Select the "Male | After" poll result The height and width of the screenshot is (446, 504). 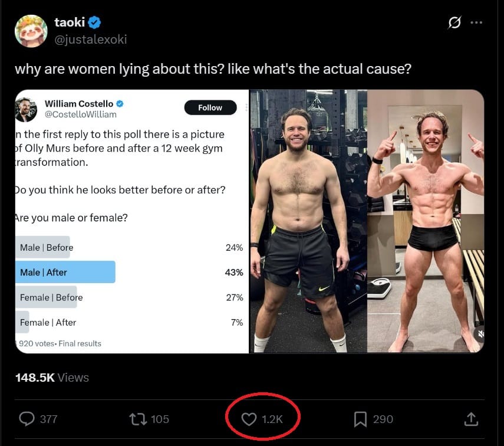coord(65,273)
